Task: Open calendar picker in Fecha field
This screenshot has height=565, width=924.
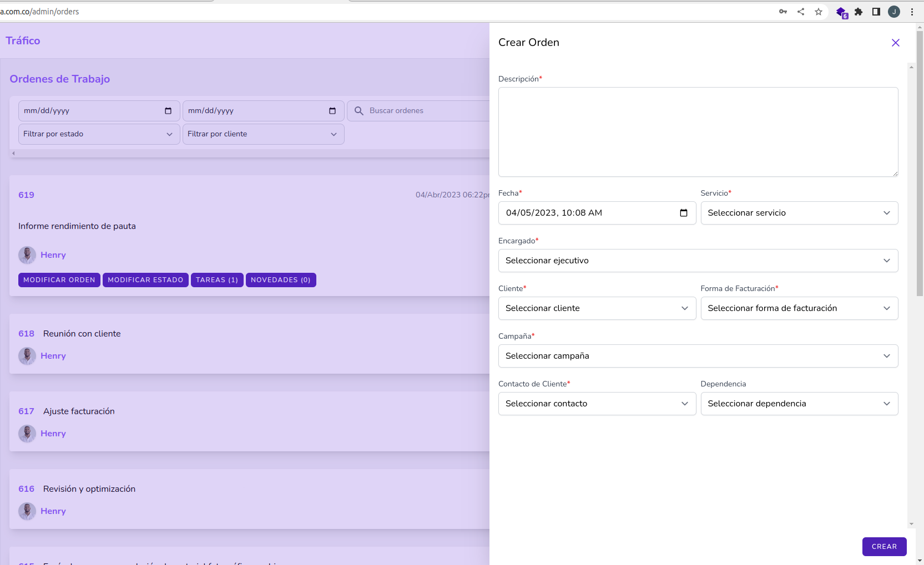Action: (683, 213)
